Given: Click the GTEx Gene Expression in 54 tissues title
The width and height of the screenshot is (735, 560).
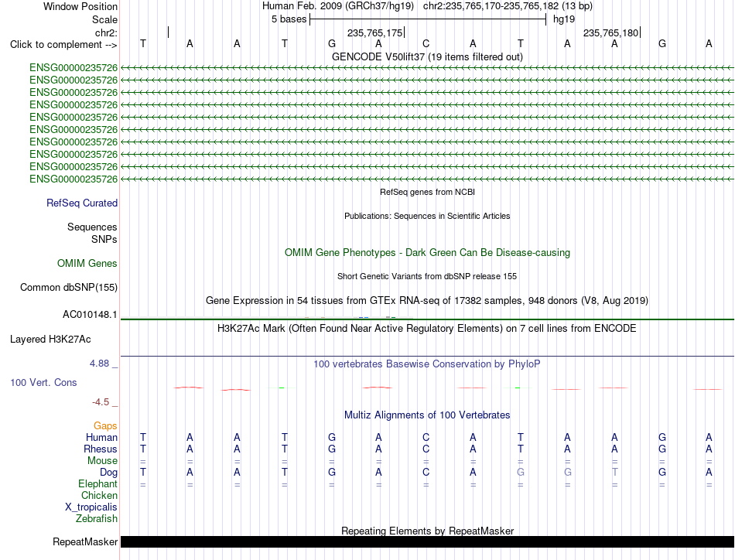Looking at the screenshot, I should (427, 300).
